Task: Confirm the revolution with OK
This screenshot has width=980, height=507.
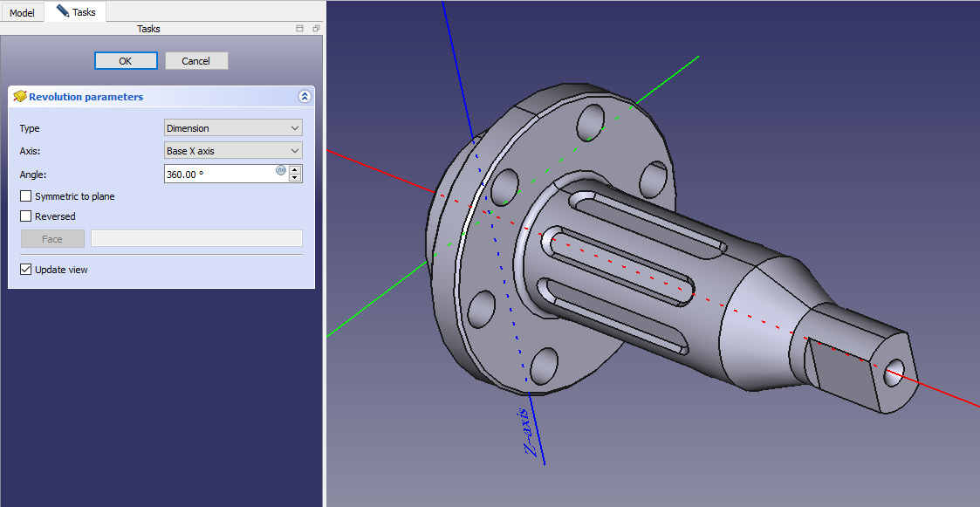Action: click(x=126, y=61)
